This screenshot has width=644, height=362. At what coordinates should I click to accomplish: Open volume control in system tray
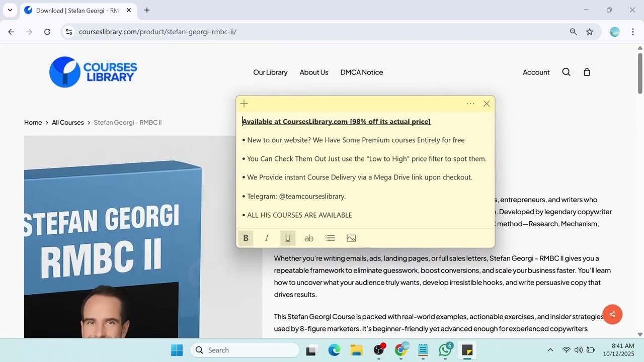pyautogui.click(x=579, y=350)
